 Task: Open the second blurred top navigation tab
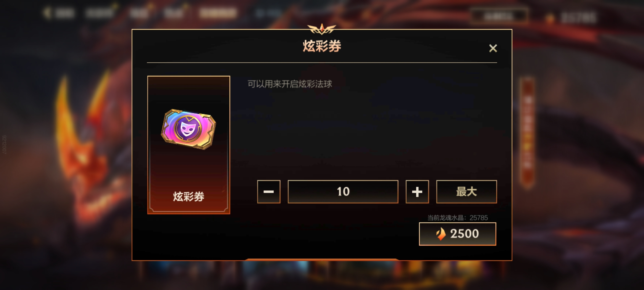(x=100, y=13)
